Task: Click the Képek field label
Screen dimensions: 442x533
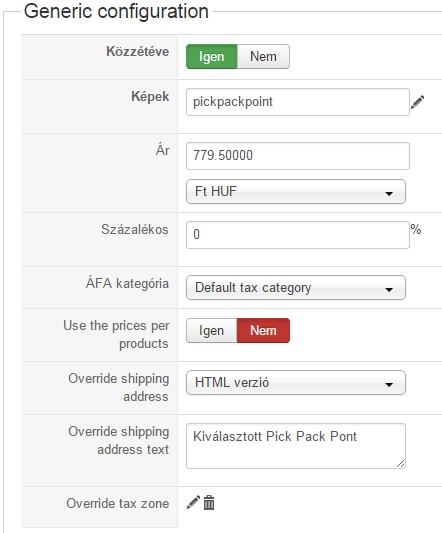Action: click(150, 97)
